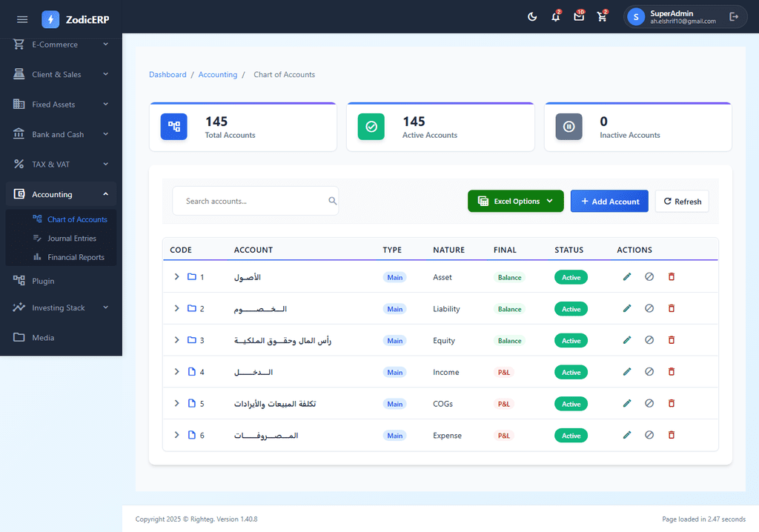Delete the Equity account (code 3) with the trash icon
This screenshot has height=532, width=759.
click(672, 340)
